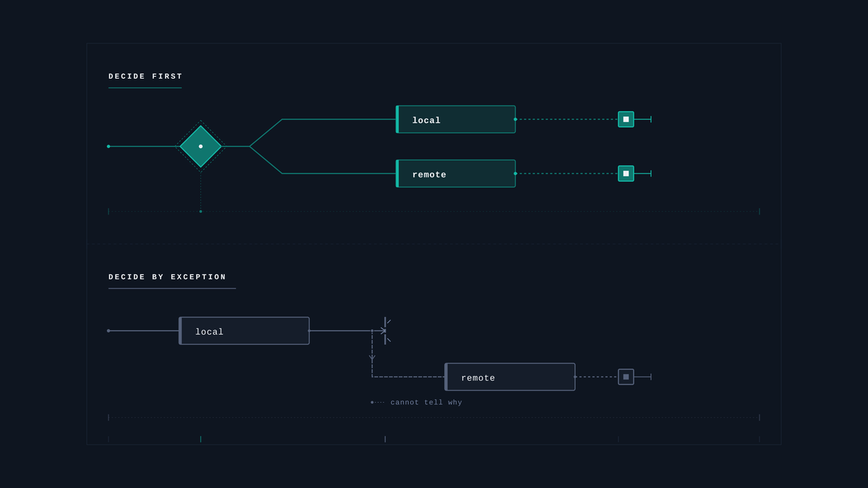Viewport: 868px width, 488px height.
Task: Click the failure barrier marker after the grey local box
Action: [386, 331]
